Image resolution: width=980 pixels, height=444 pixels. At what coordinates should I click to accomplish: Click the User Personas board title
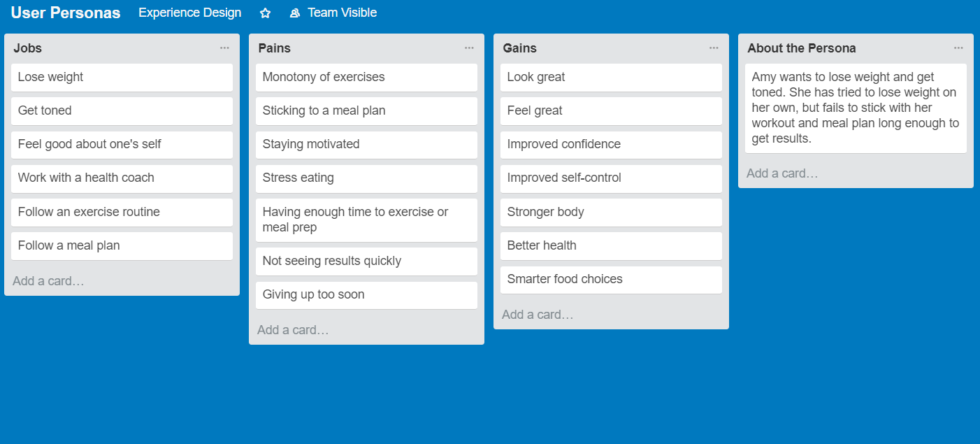66,13
